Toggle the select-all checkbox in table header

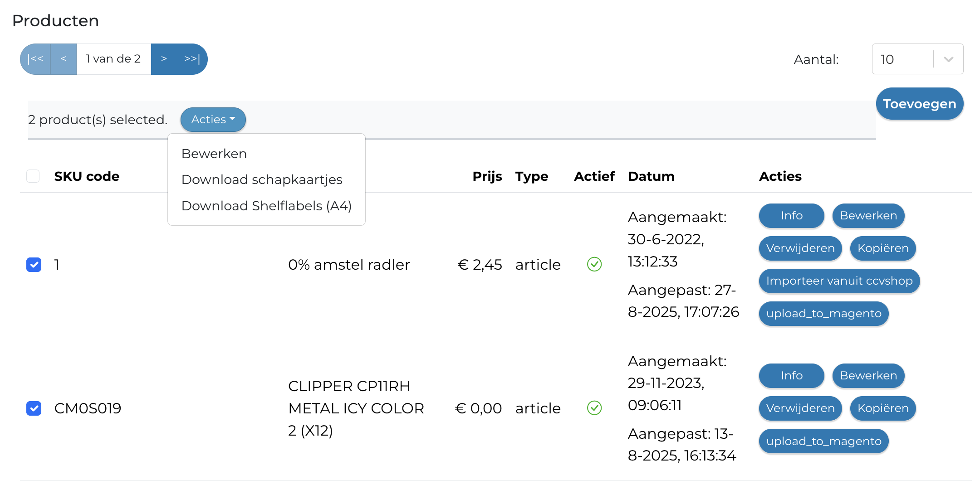pos(33,176)
